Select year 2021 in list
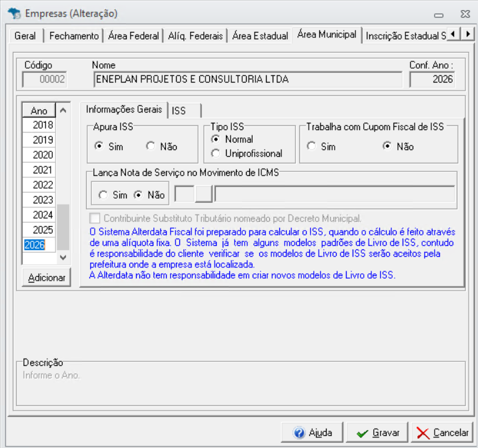The image size is (478, 448). pos(39,170)
